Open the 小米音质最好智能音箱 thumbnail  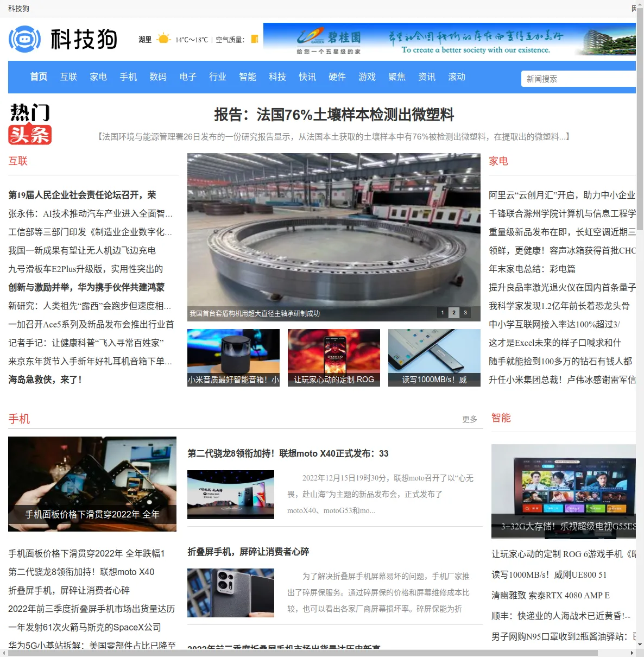coord(233,358)
